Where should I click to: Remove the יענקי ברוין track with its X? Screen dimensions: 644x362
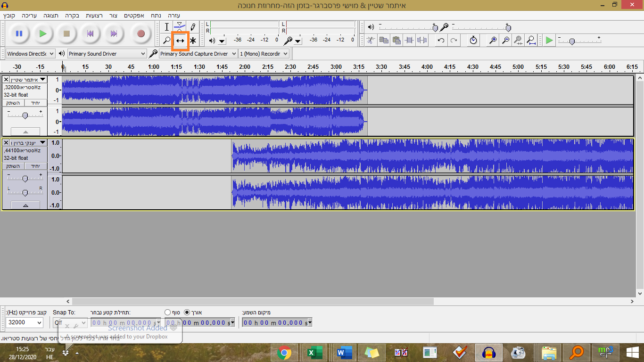[6, 142]
